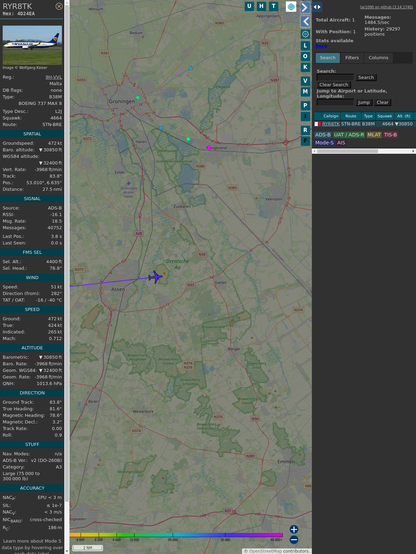Collapse sidebar with left chevron button
416x554 pixels.
click(x=305, y=21)
